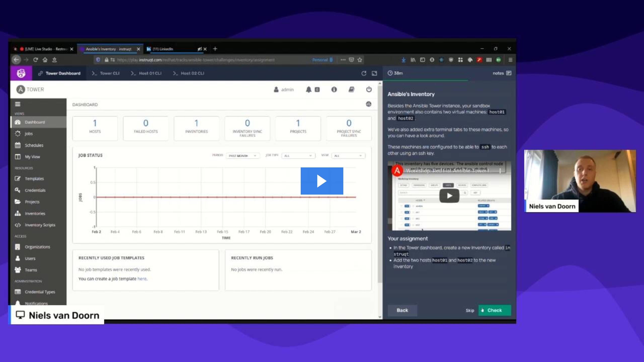
Task: Switch to the Tower CLI tab
Action: pyautogui.click(x=105, y=73)
